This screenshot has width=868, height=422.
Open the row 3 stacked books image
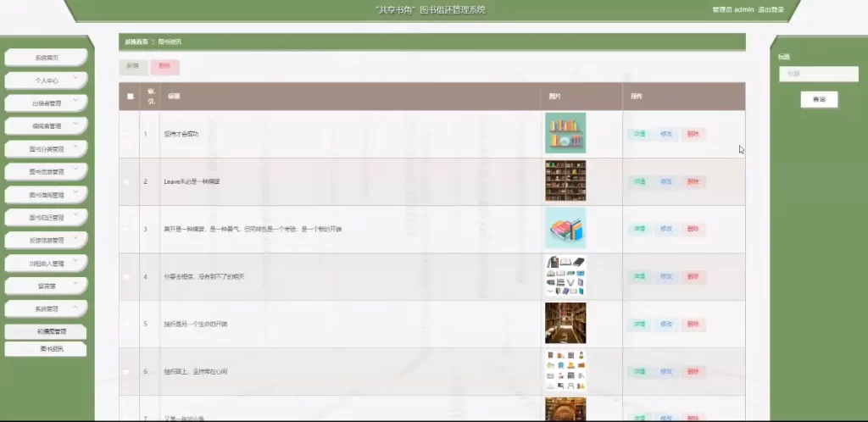click(x=565, y=229)
